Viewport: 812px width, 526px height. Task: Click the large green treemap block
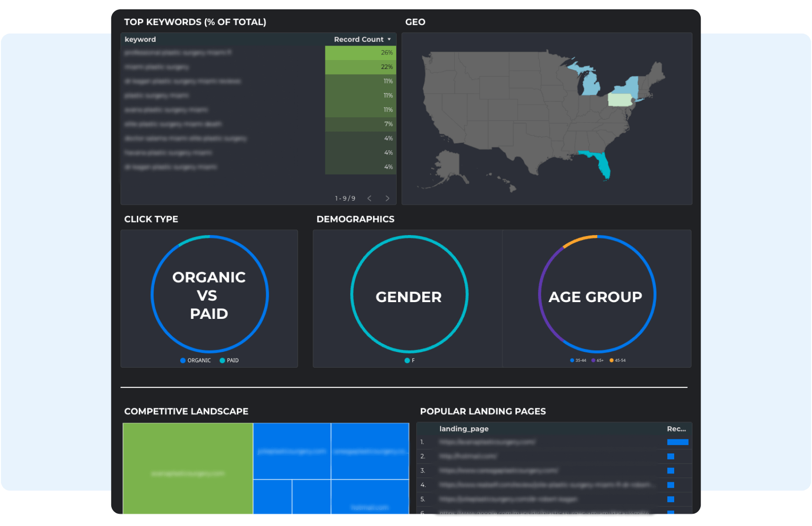[188, 468]
